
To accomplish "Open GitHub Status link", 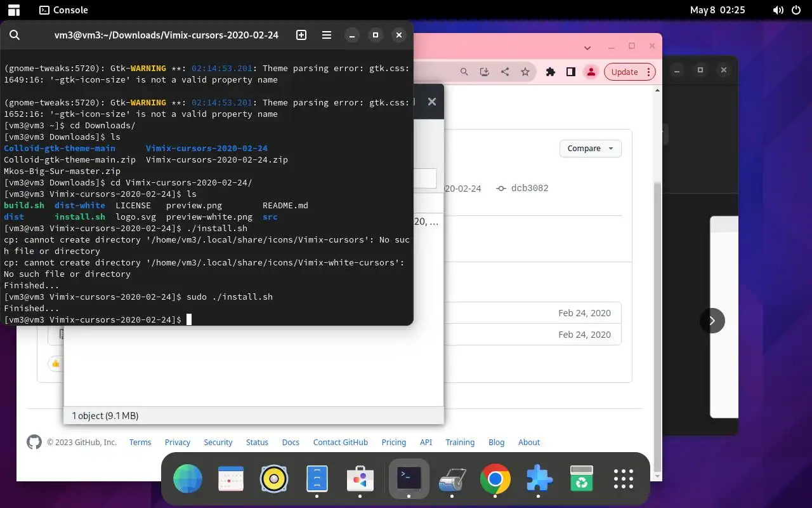I will pos(257,442).
